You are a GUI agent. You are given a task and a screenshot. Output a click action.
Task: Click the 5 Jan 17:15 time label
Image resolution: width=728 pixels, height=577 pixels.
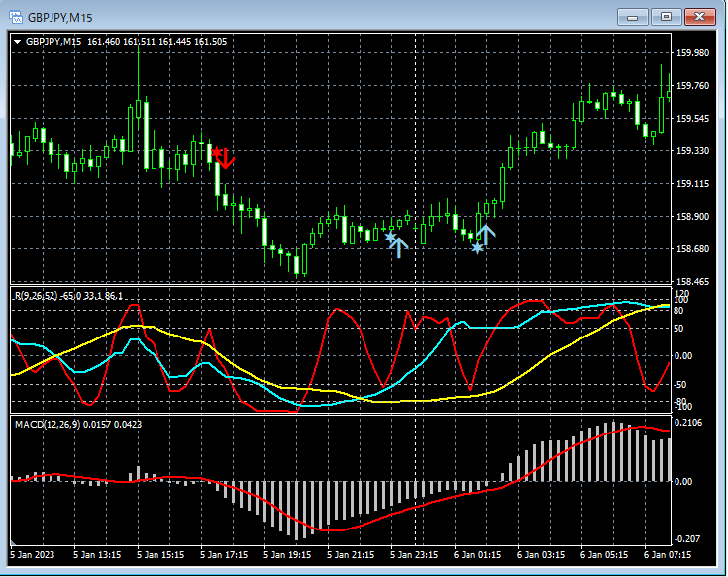pos(224,555)
